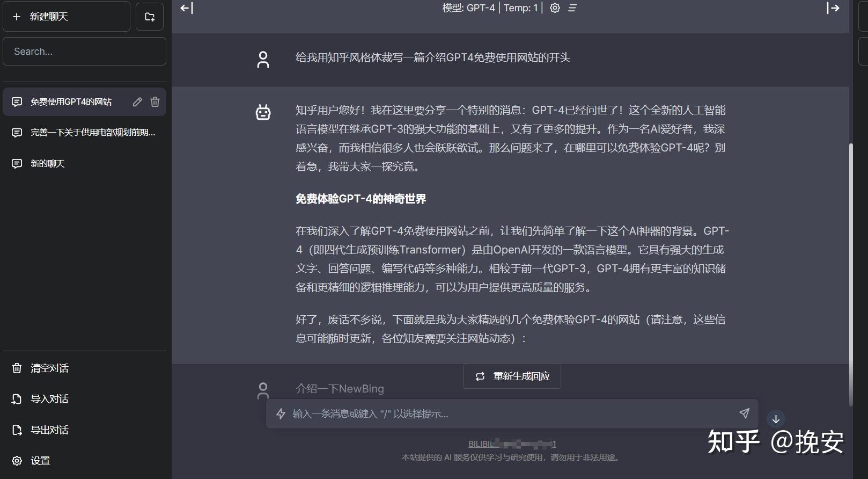Create a new folder with folder-plus icon
This screenshot has width=868, height=479.
click(150, 17)
